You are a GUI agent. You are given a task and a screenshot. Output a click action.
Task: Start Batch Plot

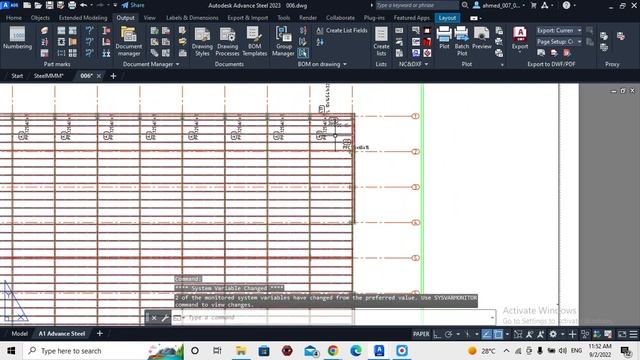(462, 41)
